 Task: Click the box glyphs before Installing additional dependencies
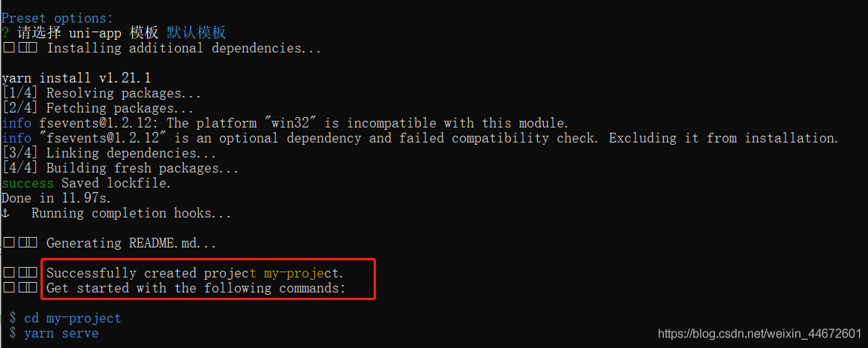(20, 48)
